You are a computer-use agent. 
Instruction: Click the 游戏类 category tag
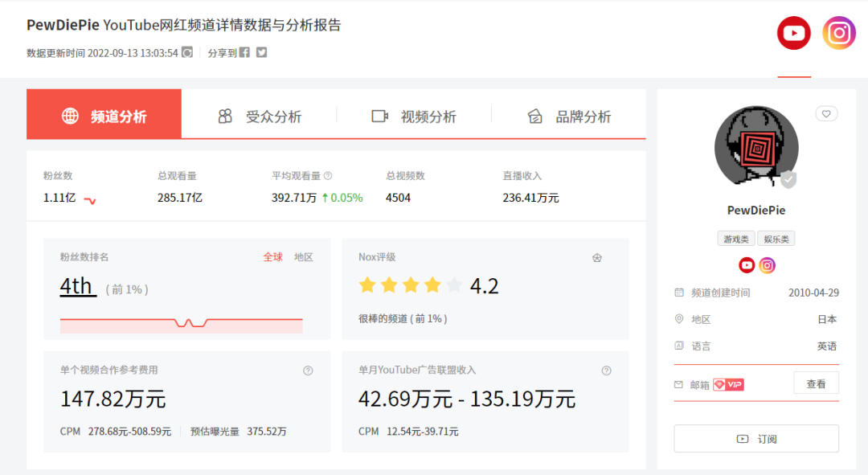pyautogui.click(x=735, y=239)
